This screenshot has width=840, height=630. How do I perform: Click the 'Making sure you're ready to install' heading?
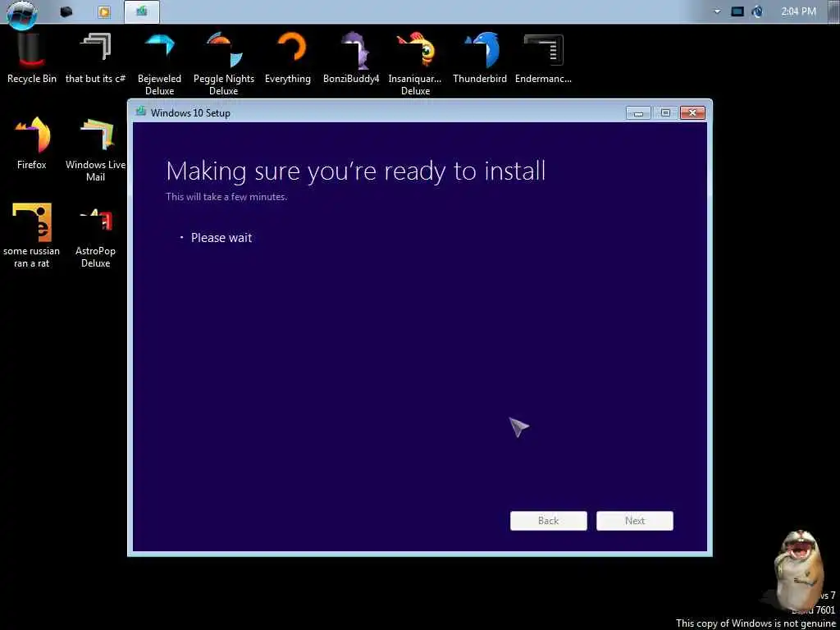coord(356,171)
